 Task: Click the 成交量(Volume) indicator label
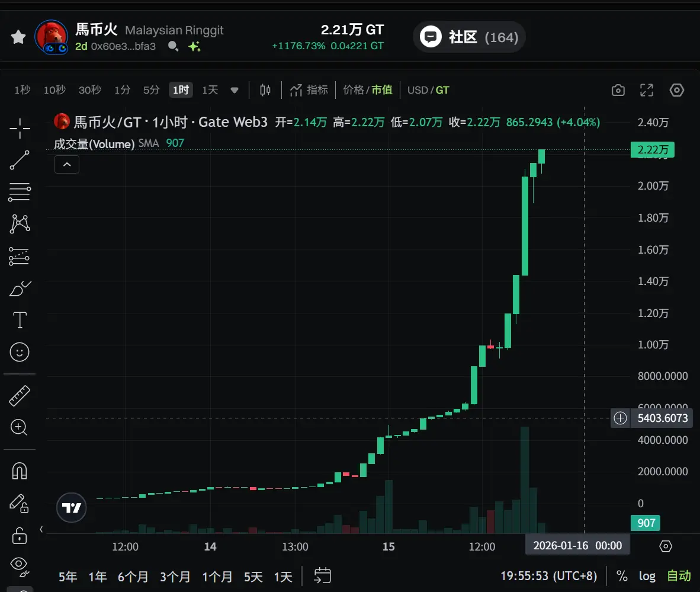(94, 144)
